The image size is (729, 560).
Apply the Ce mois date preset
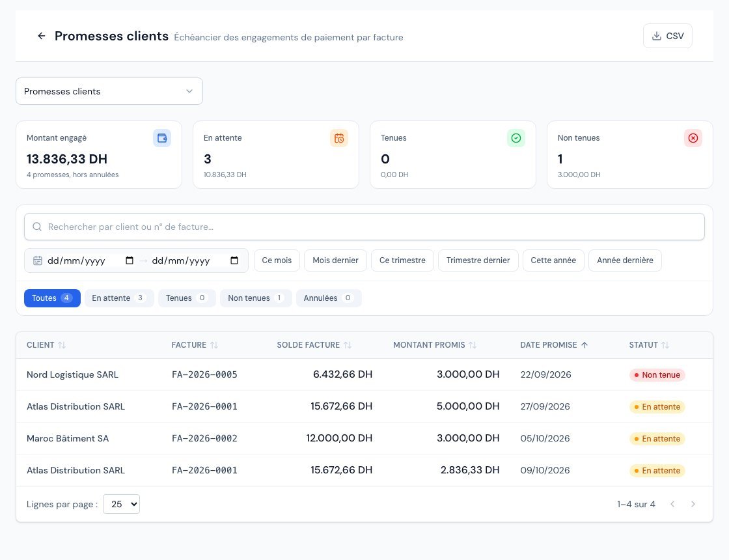(x=277, y=260)
